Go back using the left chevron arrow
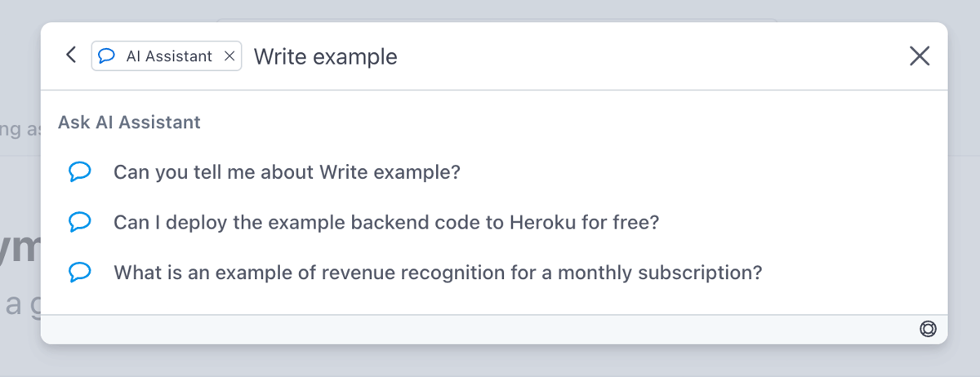This screenshot has height=377, width=980. coord(71,55)
